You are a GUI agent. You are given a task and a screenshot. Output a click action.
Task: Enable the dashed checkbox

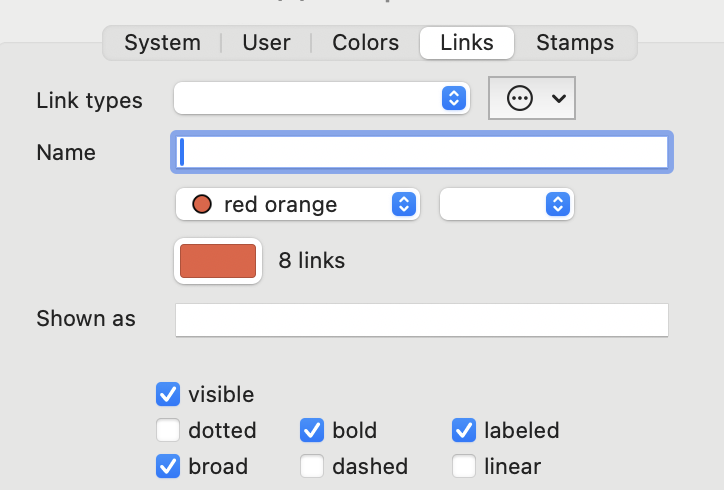[312, 466]
